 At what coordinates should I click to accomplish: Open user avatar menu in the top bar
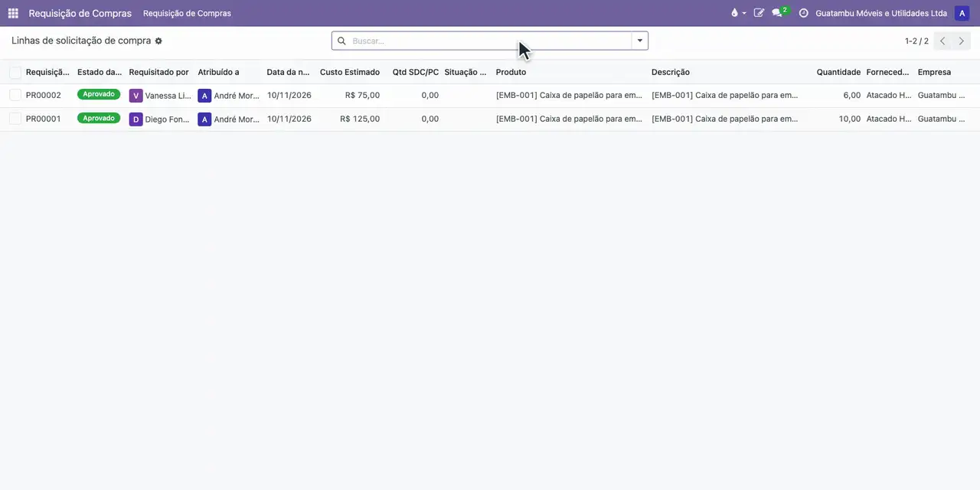tap(962, 13)
